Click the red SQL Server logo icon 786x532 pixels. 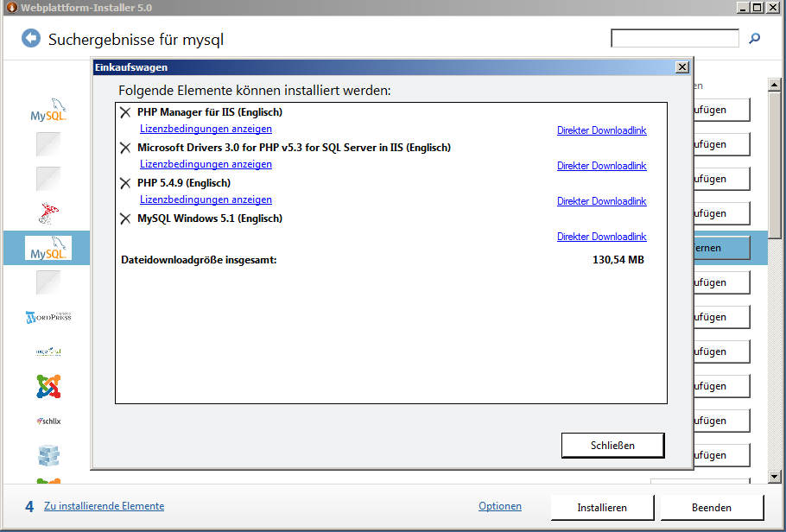48,213
